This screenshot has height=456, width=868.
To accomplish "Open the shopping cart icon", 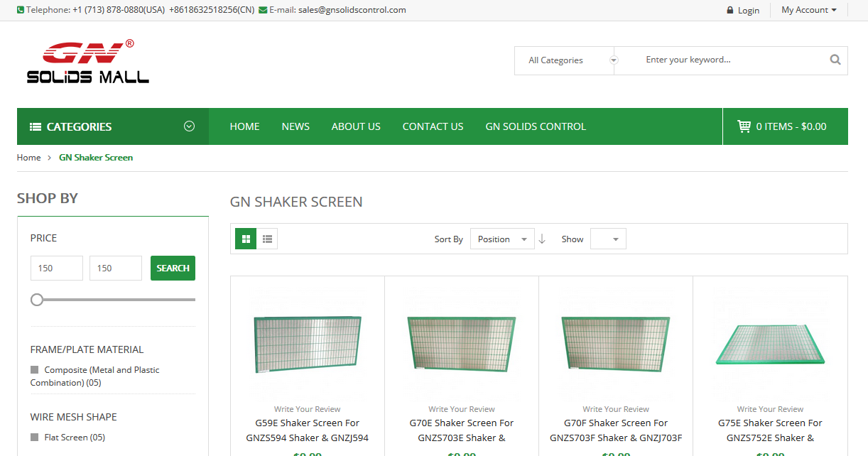I will (744, 126).
